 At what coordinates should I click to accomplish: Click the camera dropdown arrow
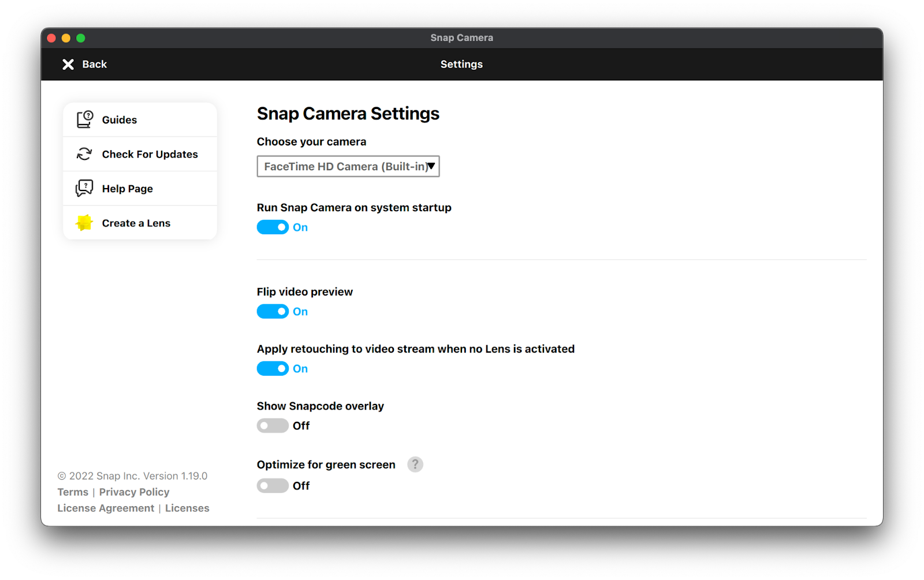tap(431, 166)
